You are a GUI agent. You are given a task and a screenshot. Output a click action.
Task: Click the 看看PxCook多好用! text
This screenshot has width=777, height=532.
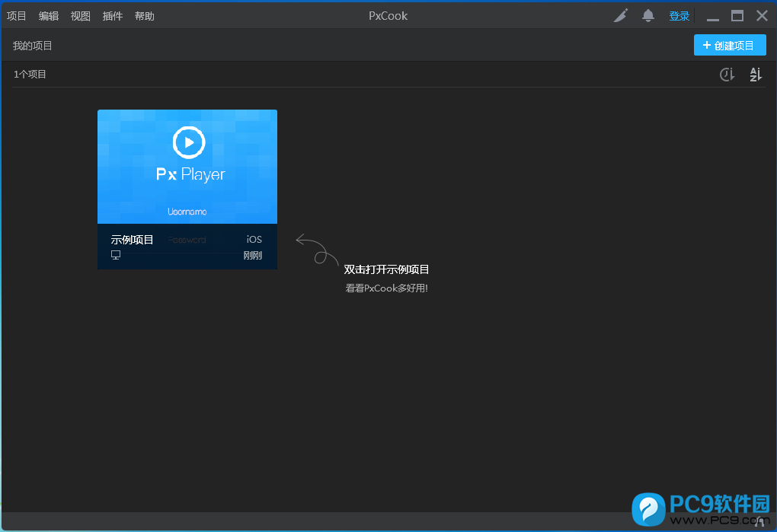(386, 288)
